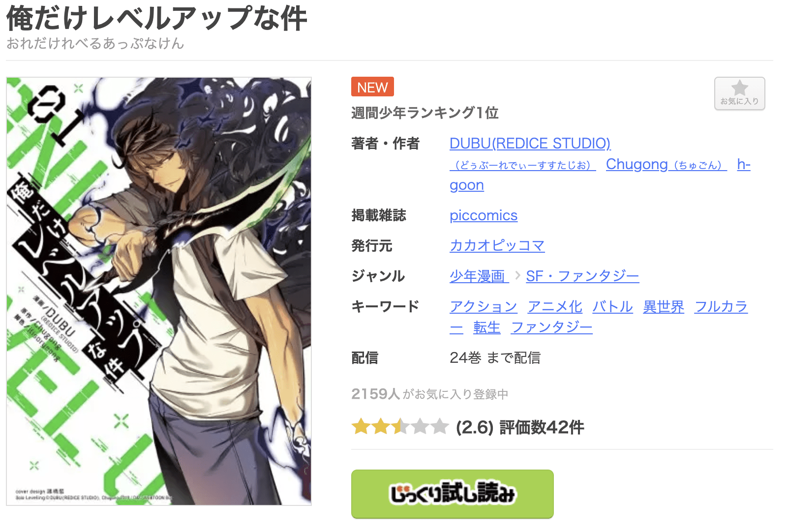Image resolution: width=789 pixels, height=532 pixels.
Task: Select the SF・ファンタジー genre link
Action: coord(582,276)
